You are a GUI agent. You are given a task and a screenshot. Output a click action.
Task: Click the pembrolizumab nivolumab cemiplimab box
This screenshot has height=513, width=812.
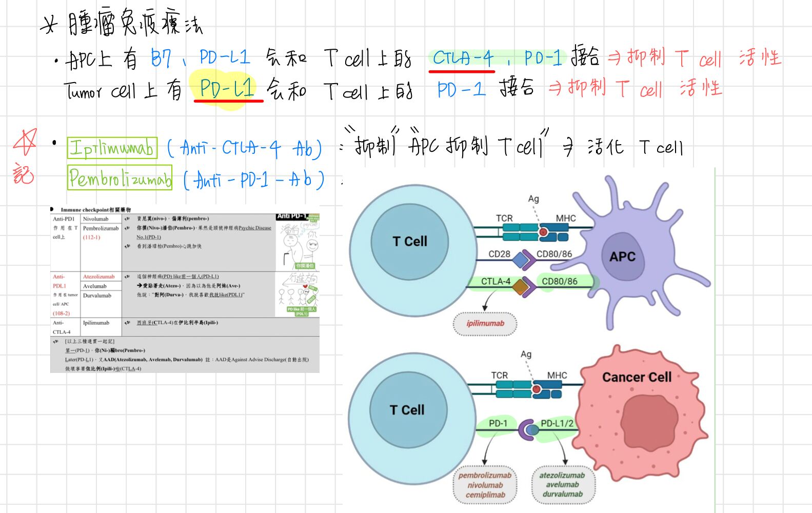pyautogui.click(x=485, y=485)
